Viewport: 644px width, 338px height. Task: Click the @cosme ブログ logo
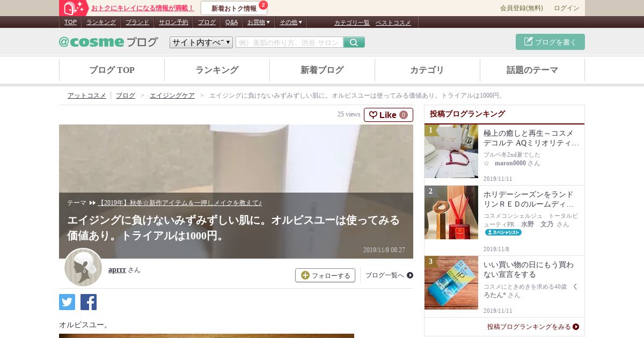108,42
